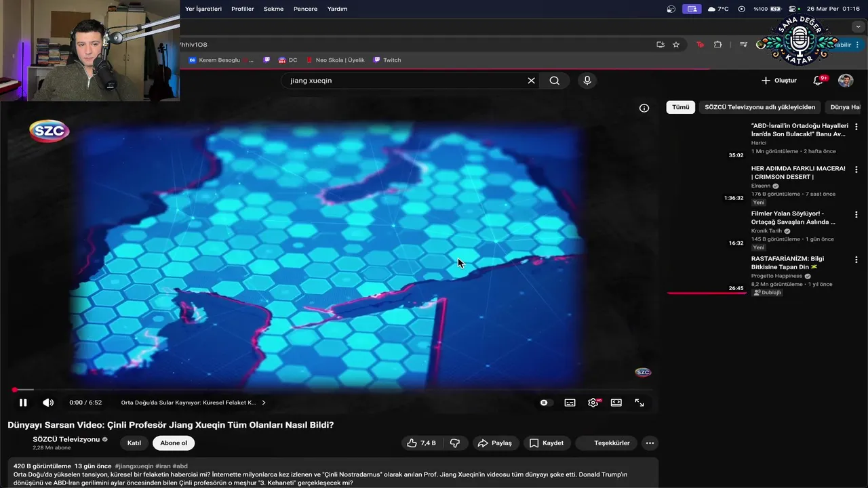
Task: Clear the search with the X icon
Action: point(532,81)
